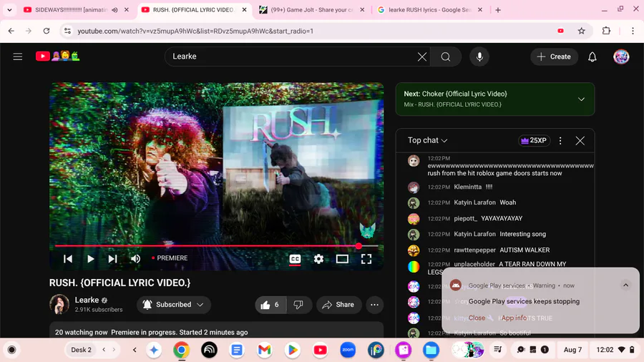The width and height of the screenshot is (644, 362).
Task: Dismiss notification with Close button
Action: (477, 318)
